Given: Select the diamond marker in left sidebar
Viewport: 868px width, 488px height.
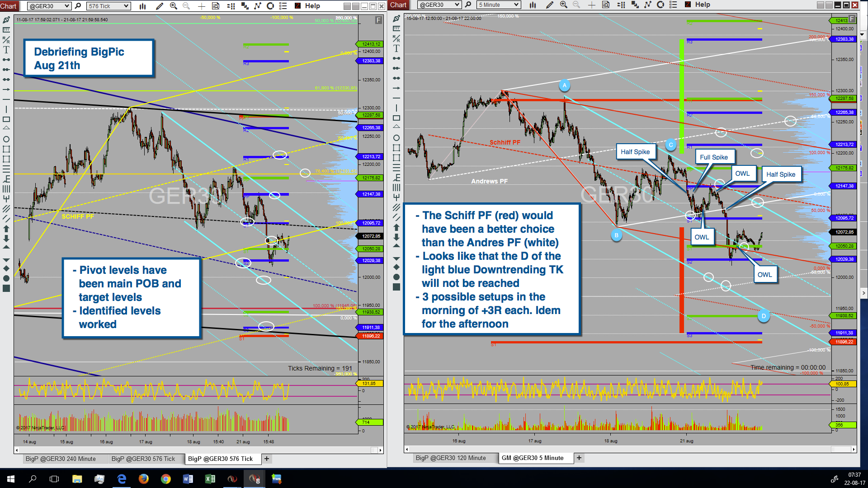Looking at the screenshot, I should click(6, 268).
